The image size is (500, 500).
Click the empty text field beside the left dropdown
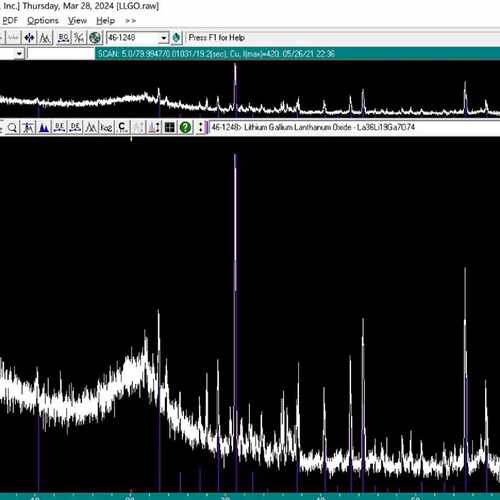pos(61,53)
